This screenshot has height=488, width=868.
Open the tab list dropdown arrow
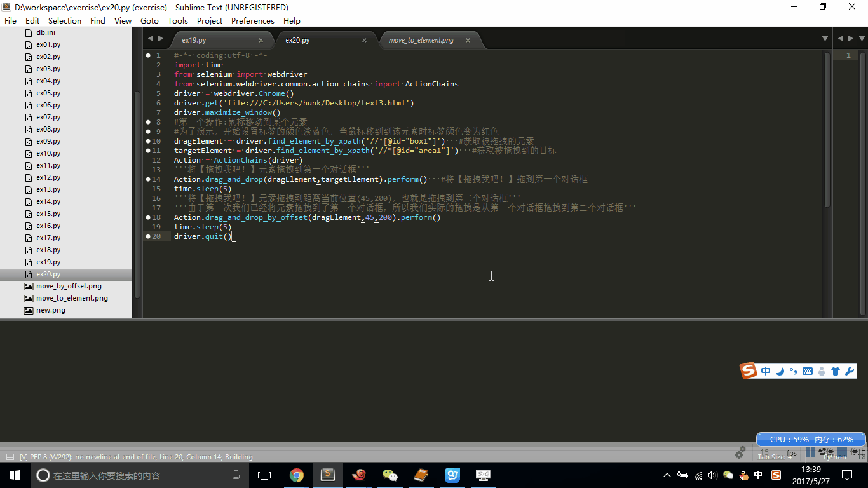pos(825,39)
